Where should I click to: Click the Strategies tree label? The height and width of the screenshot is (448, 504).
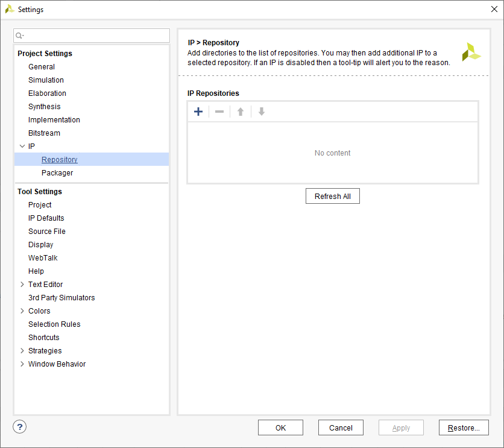coord(45,351)
